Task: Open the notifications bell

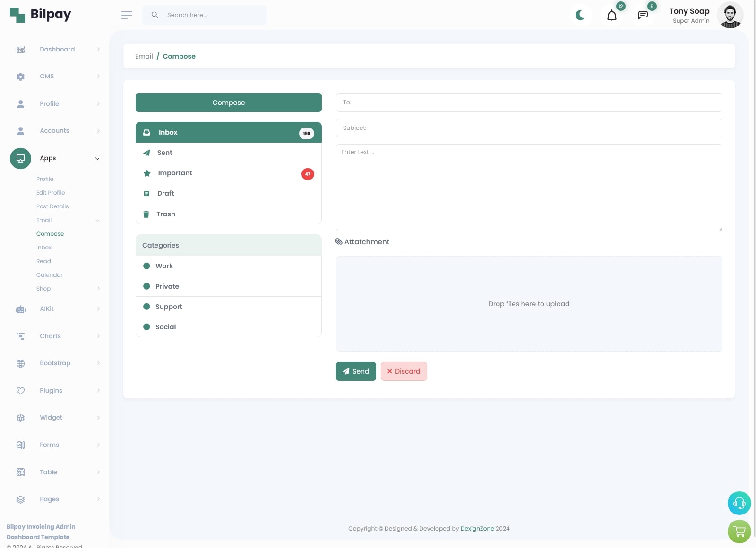Action: click(611, 16)
